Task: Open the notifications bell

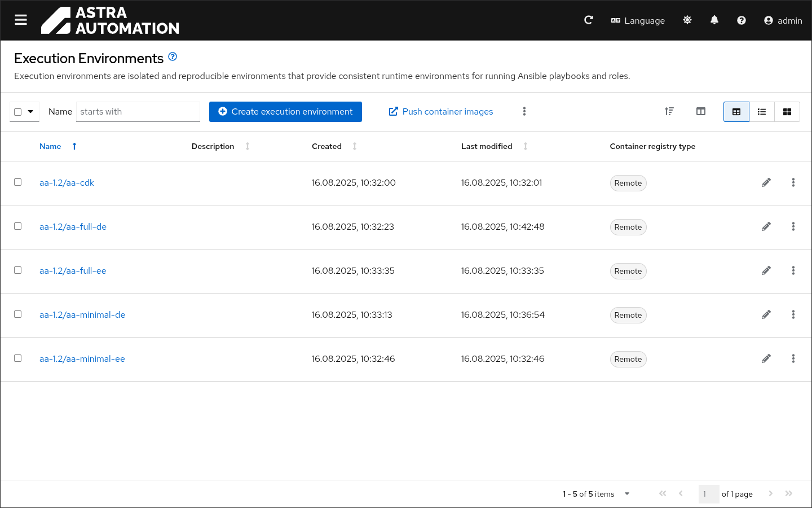Action: tap(714, 20)
